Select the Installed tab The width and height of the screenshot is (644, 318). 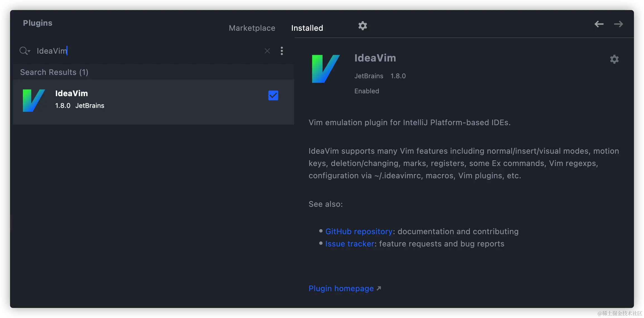[307, 28]
